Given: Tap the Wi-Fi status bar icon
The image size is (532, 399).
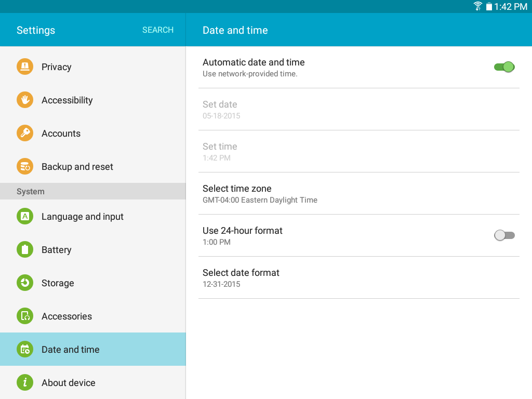Looking at the screenshot, I should [478, 6].
